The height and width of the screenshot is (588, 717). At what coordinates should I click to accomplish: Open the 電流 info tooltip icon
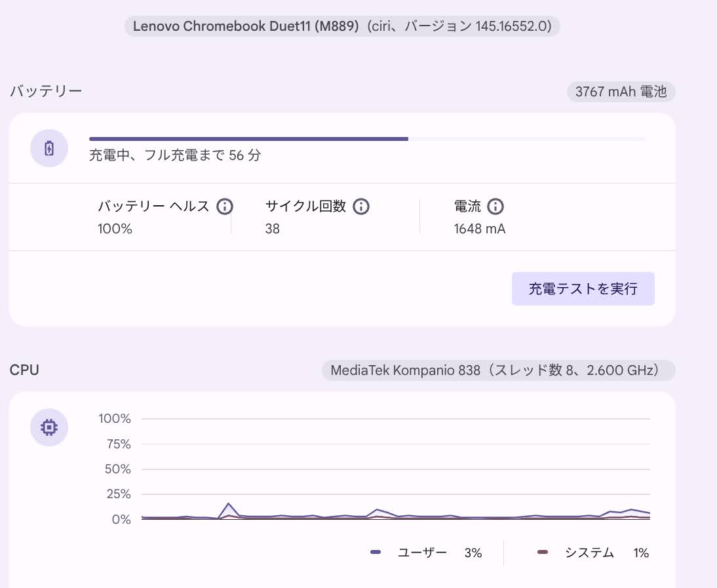(495, 206)
